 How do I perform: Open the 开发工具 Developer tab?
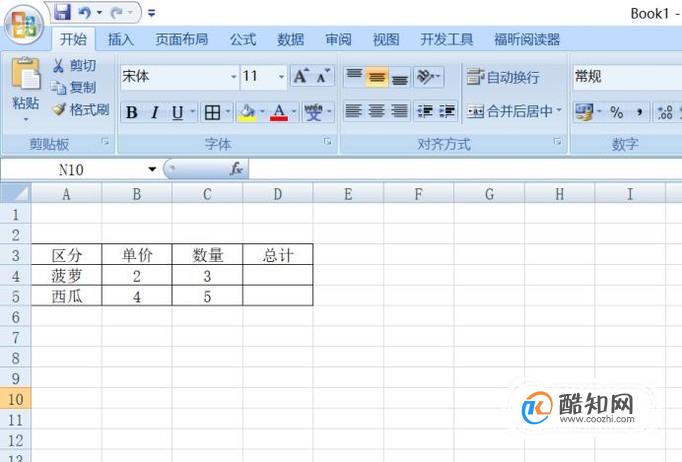447,40
